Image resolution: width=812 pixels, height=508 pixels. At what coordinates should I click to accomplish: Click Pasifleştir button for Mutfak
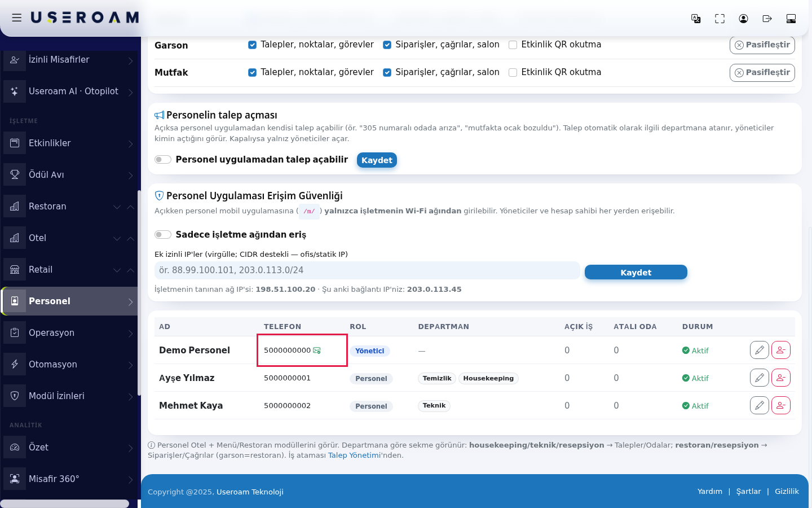coord(762,73)
